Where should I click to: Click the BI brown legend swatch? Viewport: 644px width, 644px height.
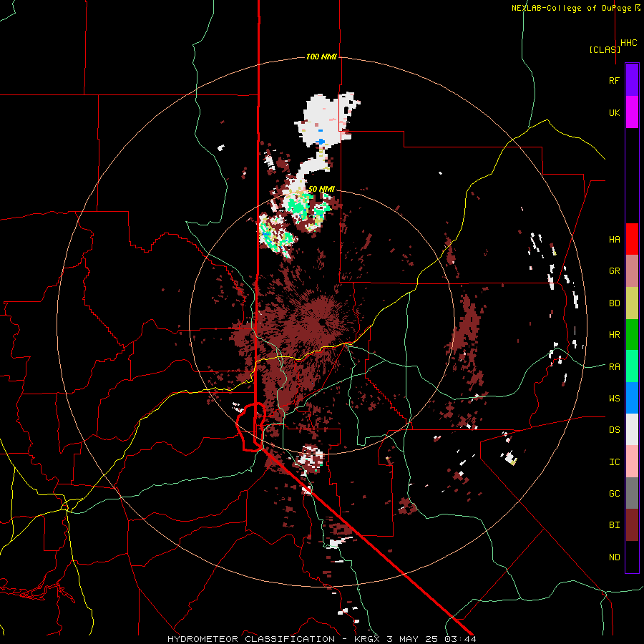click(632, 525)
